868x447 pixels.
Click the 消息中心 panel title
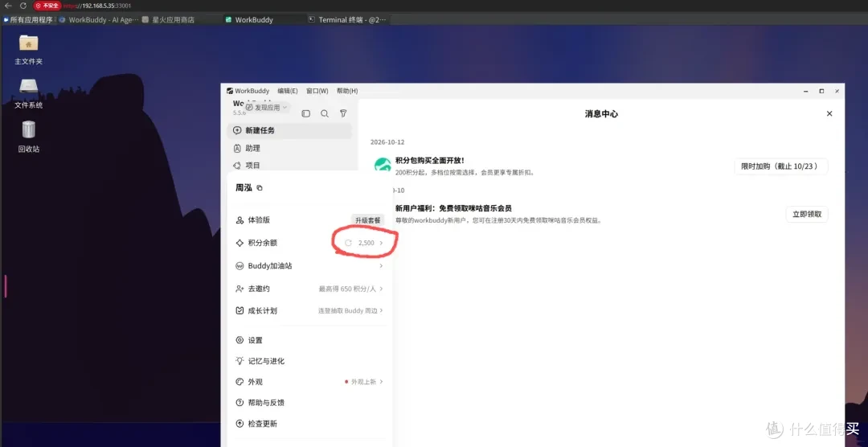click(601, 113)
